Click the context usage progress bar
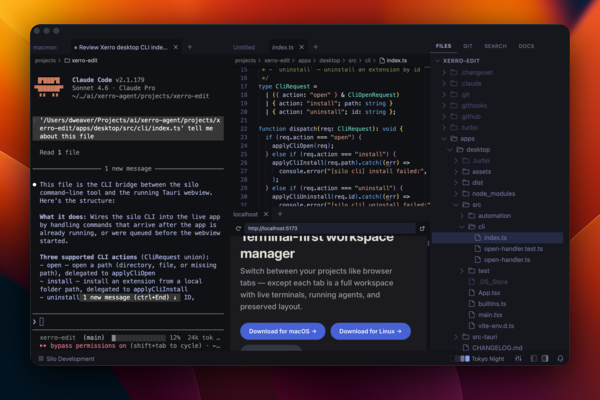Image resolution: width=600 pixels, height=400 pixels. click(x=139, y=338)
